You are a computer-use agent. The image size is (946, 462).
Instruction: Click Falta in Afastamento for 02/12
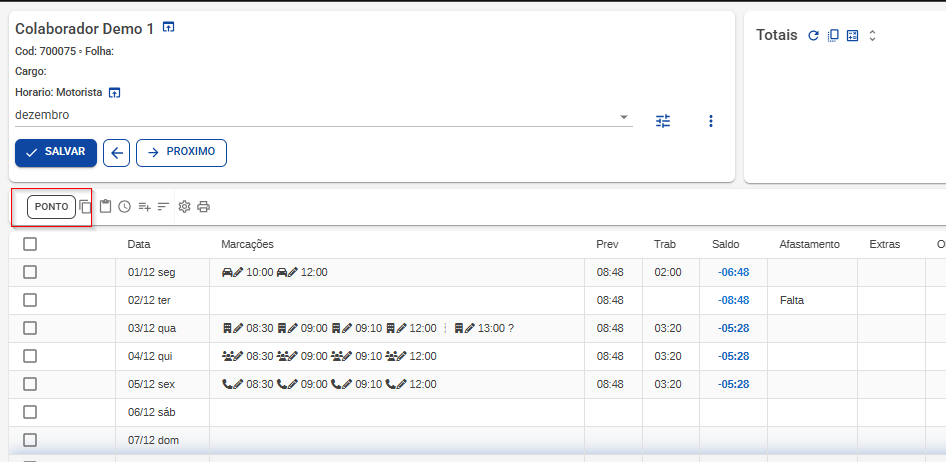792,300
